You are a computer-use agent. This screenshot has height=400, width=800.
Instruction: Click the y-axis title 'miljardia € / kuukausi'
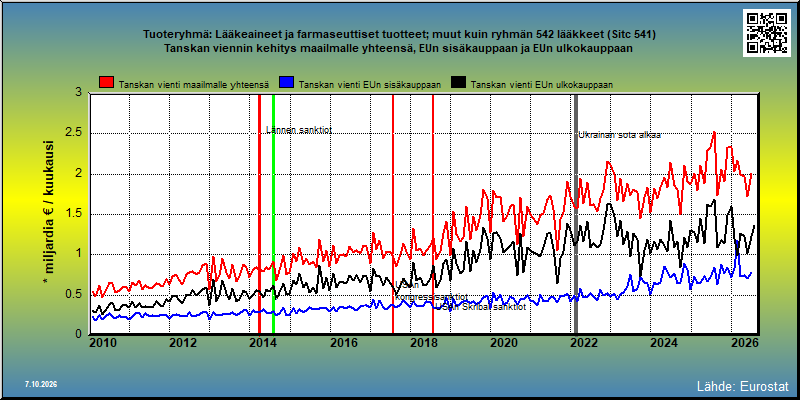49,212
